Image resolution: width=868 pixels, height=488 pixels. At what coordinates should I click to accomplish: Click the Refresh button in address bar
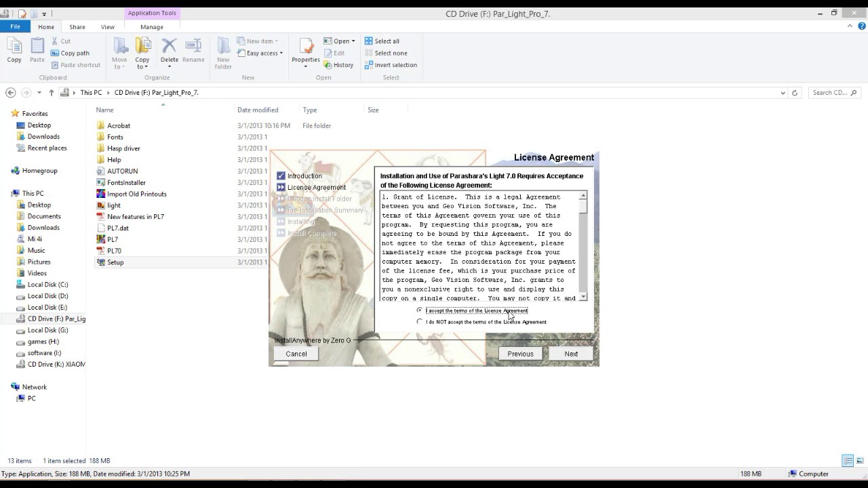click(795, 93)
